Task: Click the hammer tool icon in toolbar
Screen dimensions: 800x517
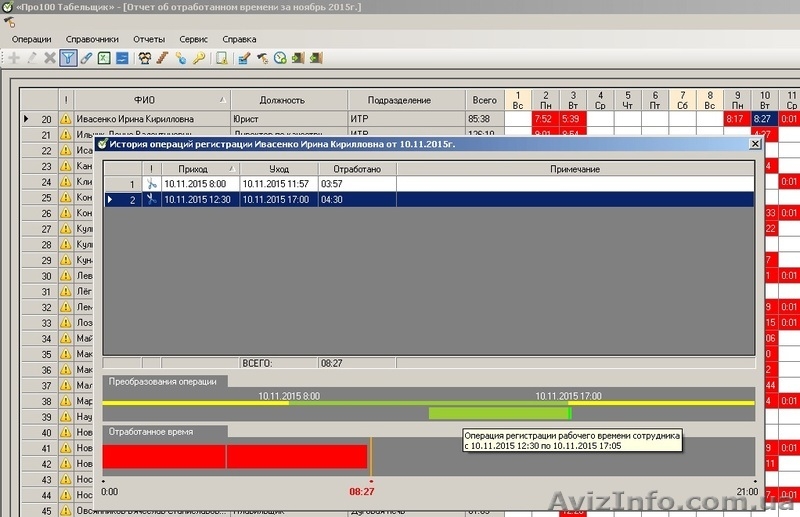Action: pyautogui.click(x=262, y=58)
